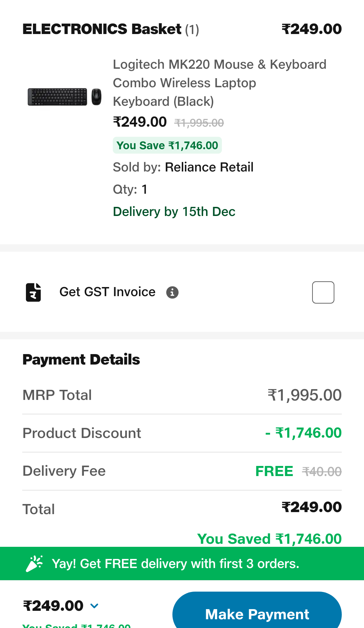Expand the price breakdown chevron
Viewport: 364px width, 628px height.
95,606
